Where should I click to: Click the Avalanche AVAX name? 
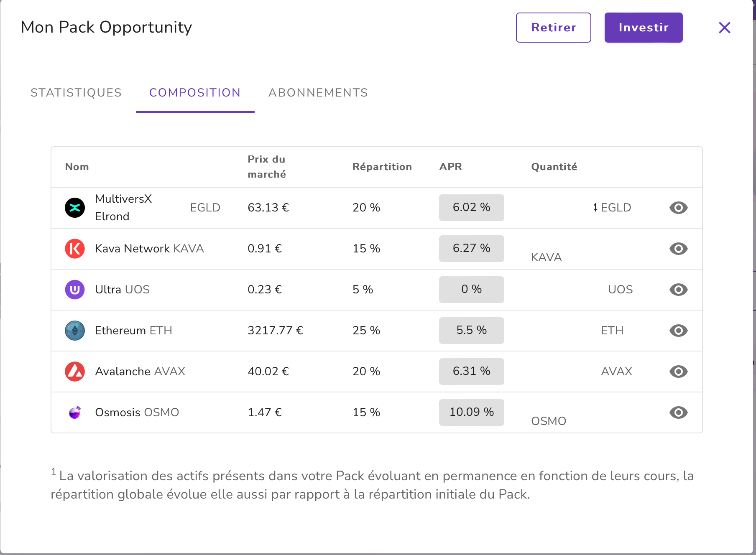click(140, 372)
